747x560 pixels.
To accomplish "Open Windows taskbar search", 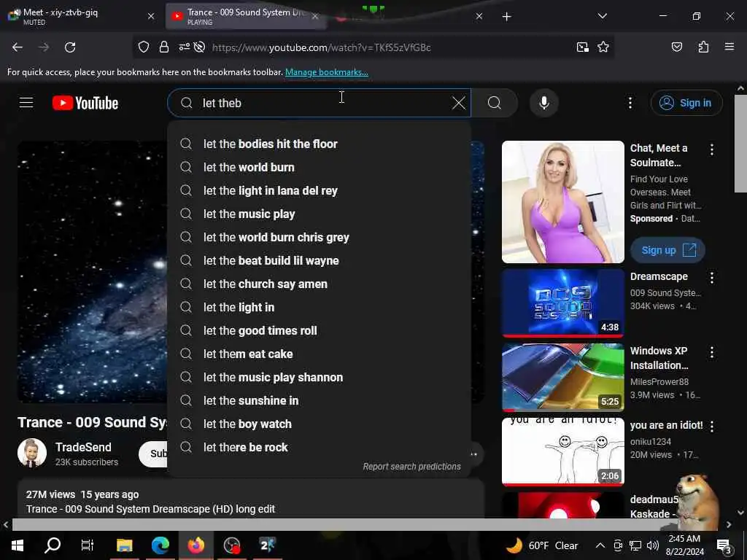I will pos(53,545).
